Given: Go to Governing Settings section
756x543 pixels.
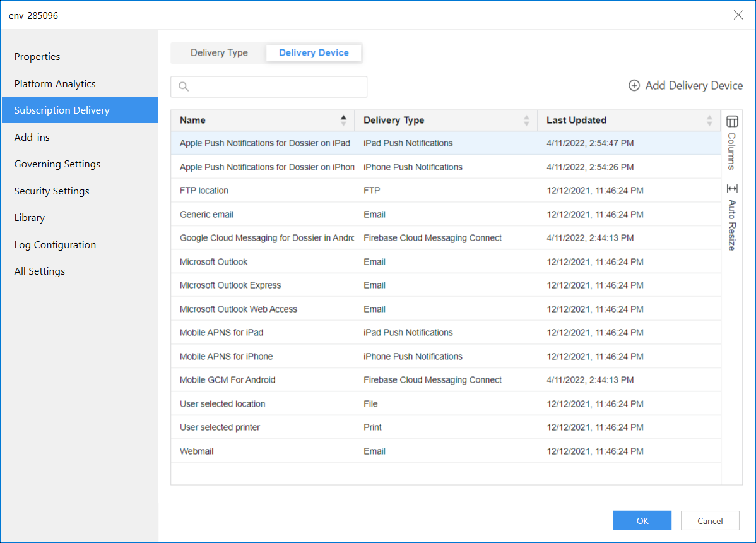Looking at the screenshot, I should pyautogui.click(x=57, y=164).
